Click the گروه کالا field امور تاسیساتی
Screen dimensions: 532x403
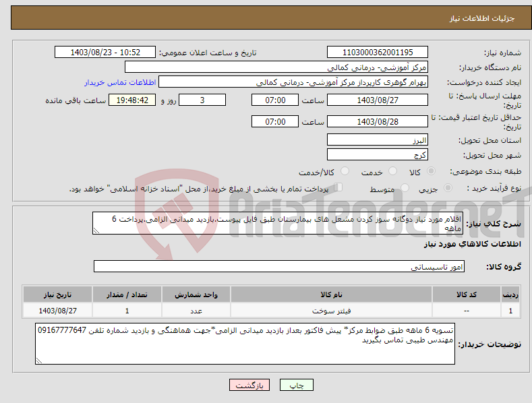point(279,266)
